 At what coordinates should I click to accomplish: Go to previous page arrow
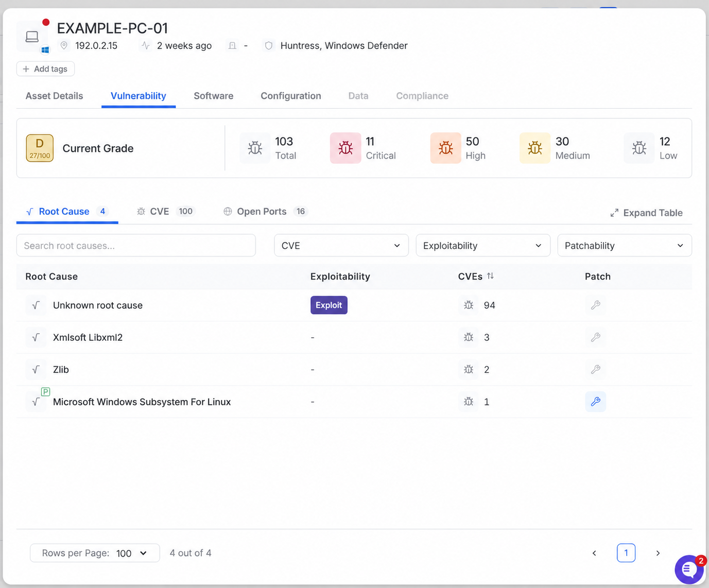coord(594,553)
